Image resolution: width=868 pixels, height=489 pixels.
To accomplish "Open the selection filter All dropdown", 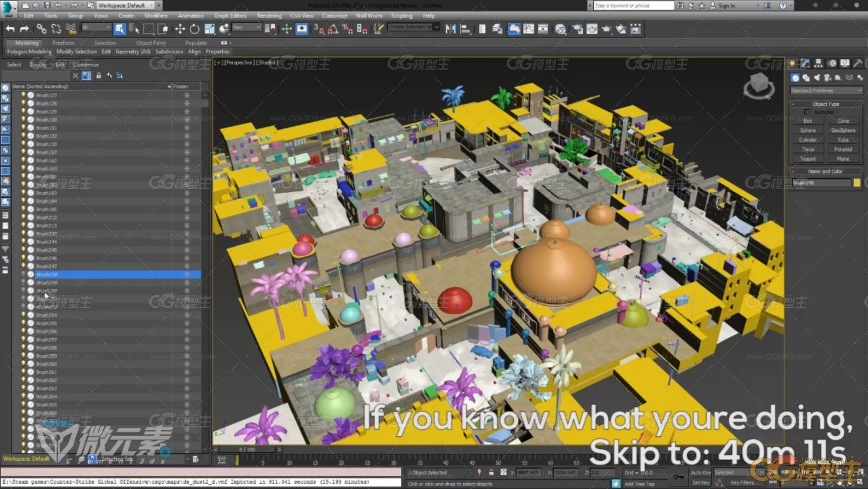I will click(x=96, y=28).
